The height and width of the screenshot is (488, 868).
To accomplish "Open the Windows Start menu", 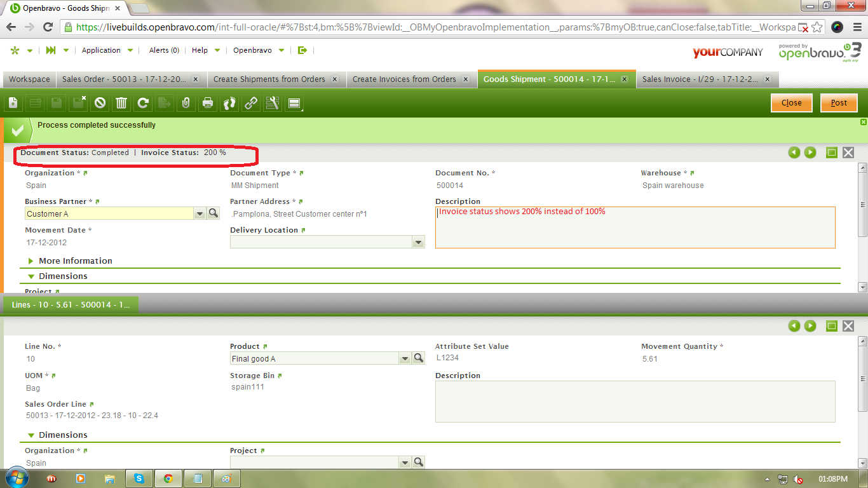I will pyautogui.click(x=16, y=477).
